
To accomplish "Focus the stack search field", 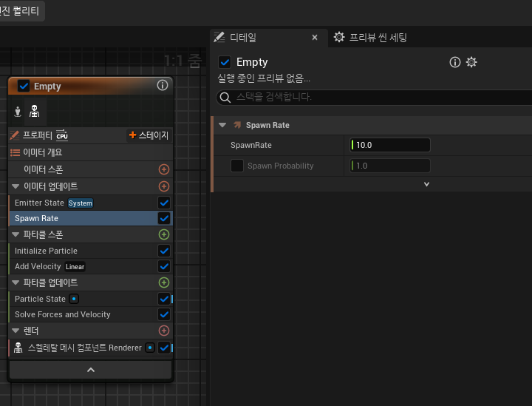I will 375,98.
